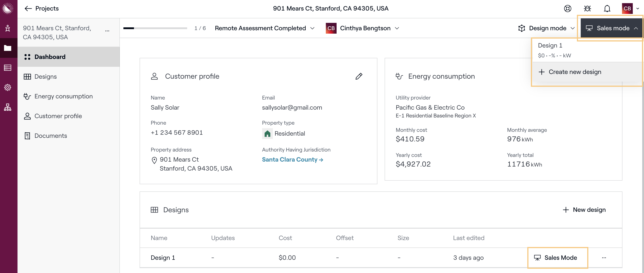Open the three-dot menu for Design 1 row

604,258
